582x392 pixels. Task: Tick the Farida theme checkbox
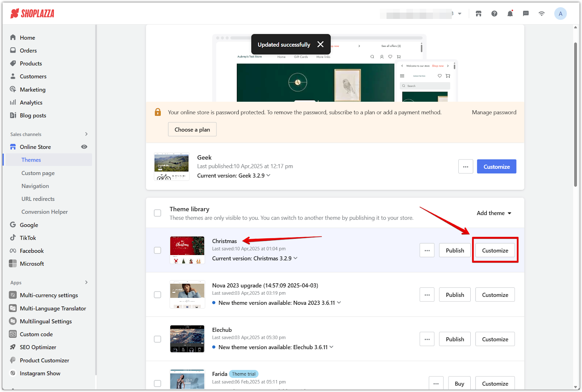158,383
